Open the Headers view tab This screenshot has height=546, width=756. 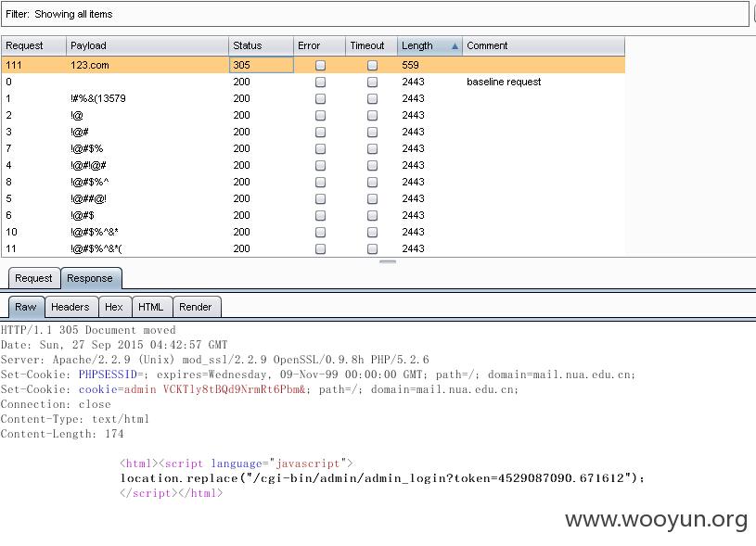[x=70, y=307]
